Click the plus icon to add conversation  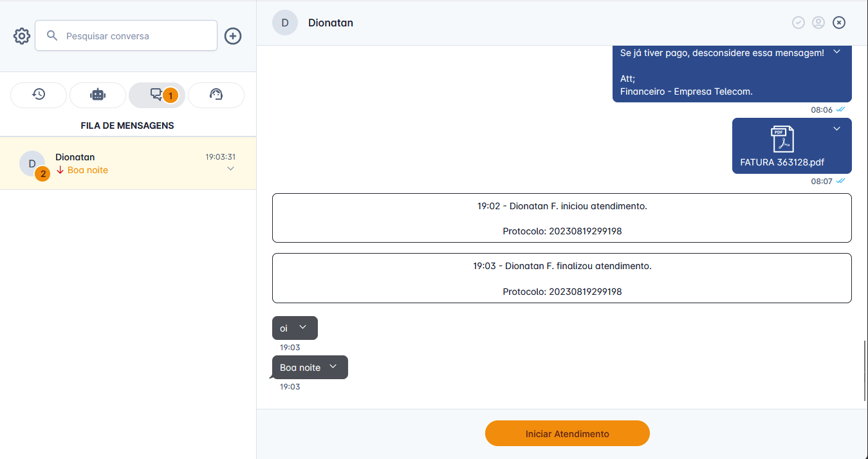(233, 36)
